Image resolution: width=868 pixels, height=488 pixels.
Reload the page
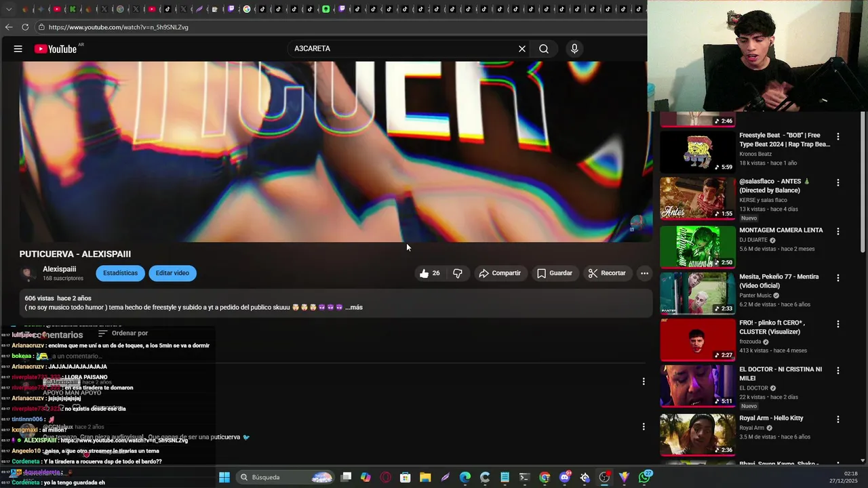[25, 27]
